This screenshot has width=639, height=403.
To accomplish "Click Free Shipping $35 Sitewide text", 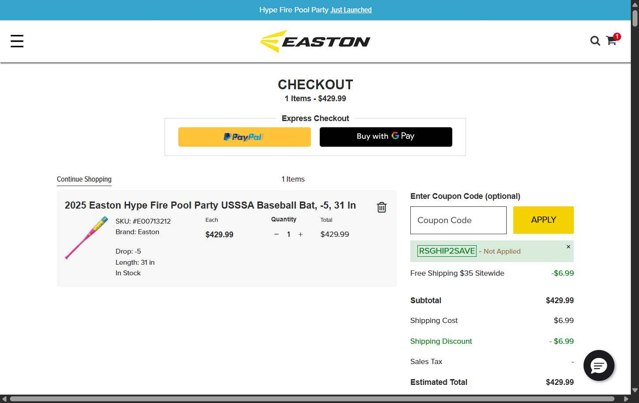I will tap(457, 273).
